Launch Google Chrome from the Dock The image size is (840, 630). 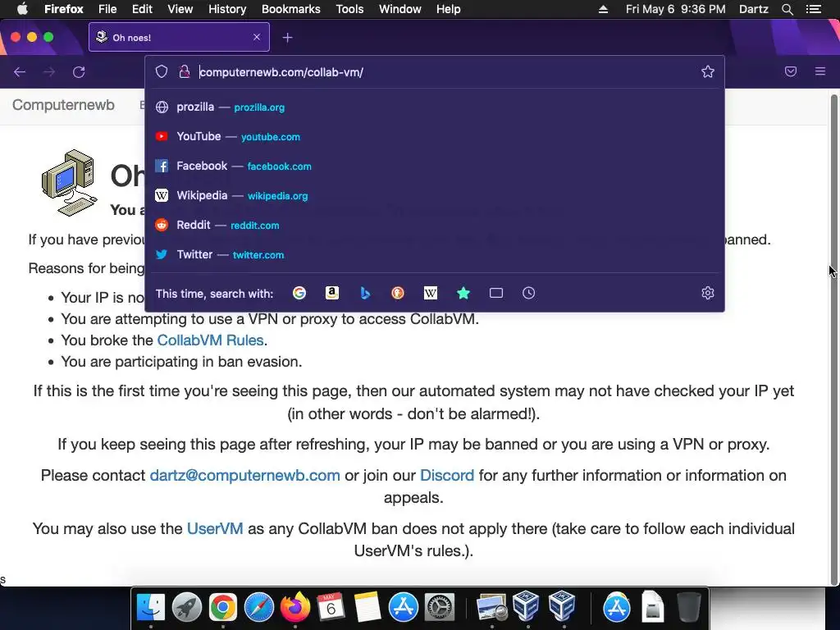tap(223, 607)
